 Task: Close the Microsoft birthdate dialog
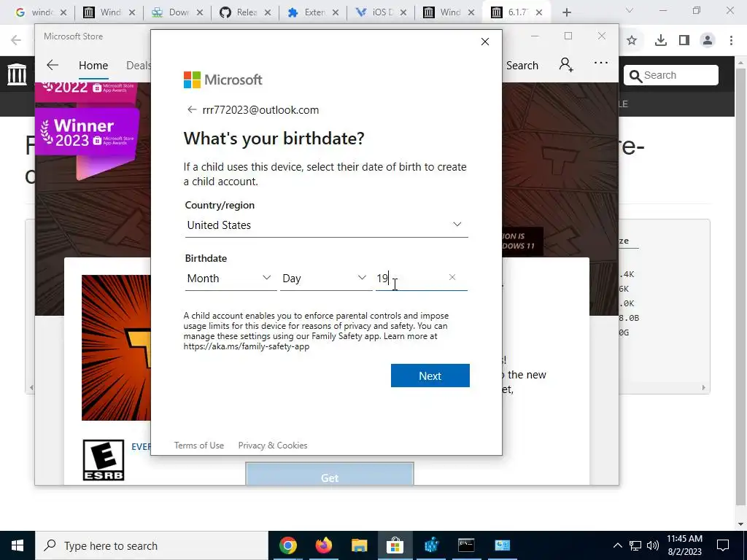point(485,42)
